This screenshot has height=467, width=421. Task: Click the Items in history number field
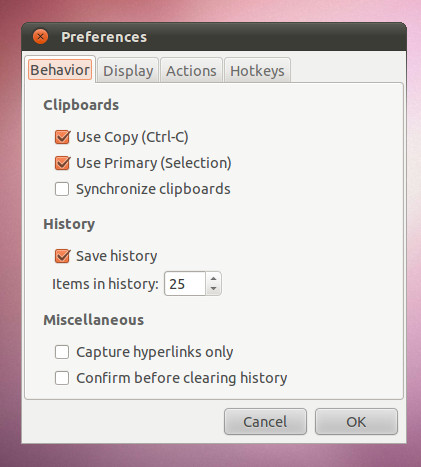click(185, 284)
